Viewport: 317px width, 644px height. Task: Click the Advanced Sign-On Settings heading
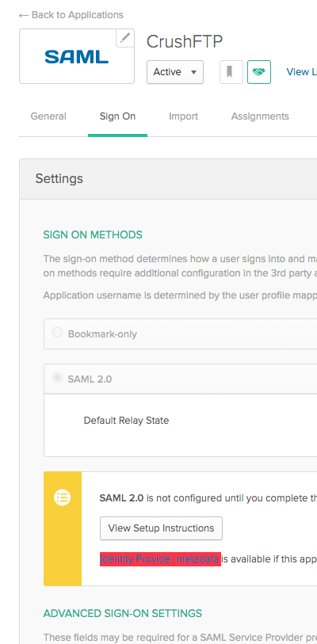[123, 614]
